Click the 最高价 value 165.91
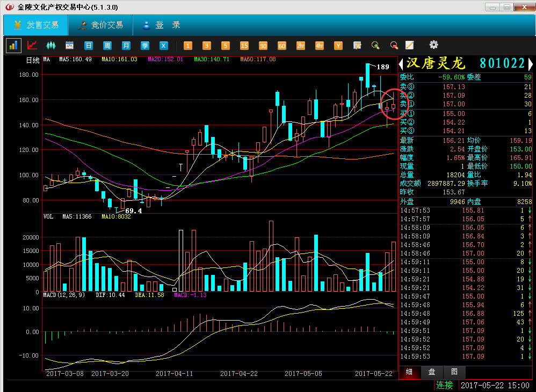The height and width of the screenshot is (392, 536). (x=521, y=157)
